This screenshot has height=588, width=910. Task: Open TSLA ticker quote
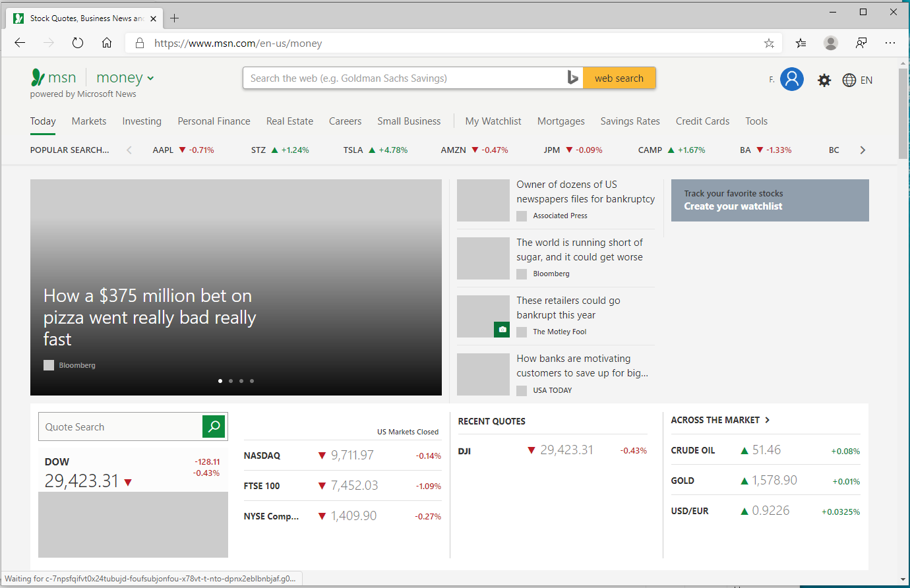click(375, 150)
